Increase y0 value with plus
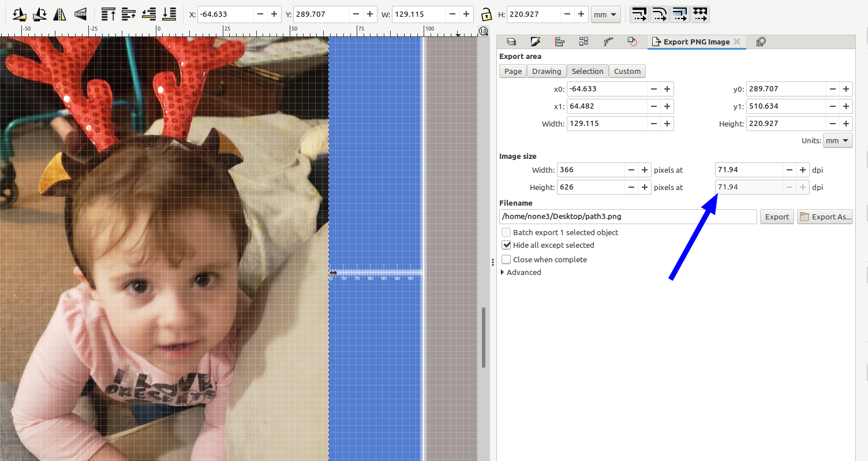 [846, 89]
